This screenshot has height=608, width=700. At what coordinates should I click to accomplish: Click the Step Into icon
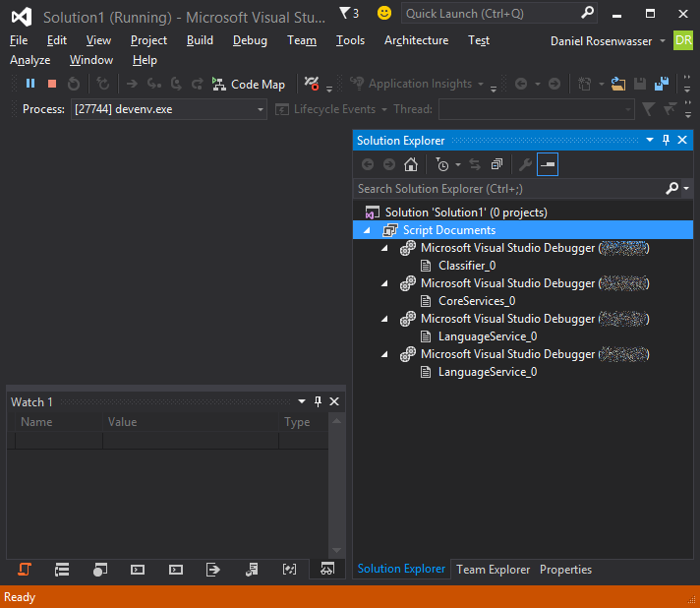click(x=154, y=84)
